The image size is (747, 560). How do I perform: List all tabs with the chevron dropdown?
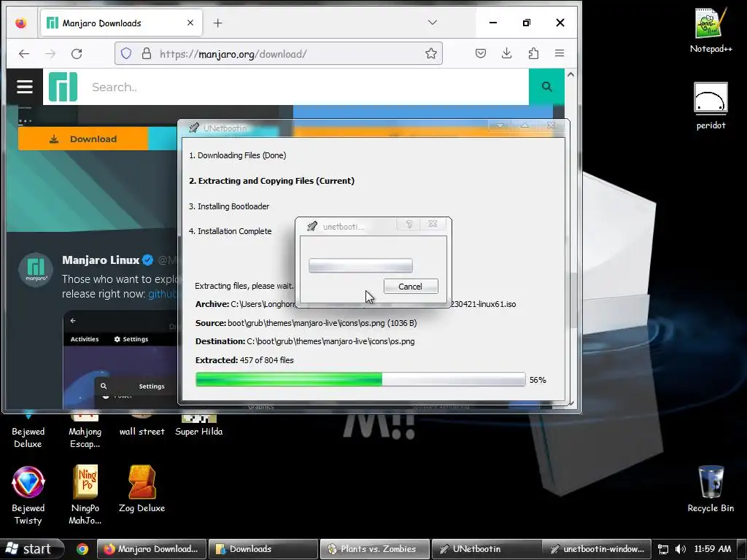(x=432, y=23)
